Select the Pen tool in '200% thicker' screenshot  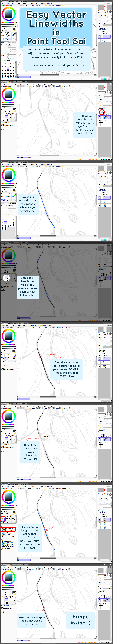(3, 355)
